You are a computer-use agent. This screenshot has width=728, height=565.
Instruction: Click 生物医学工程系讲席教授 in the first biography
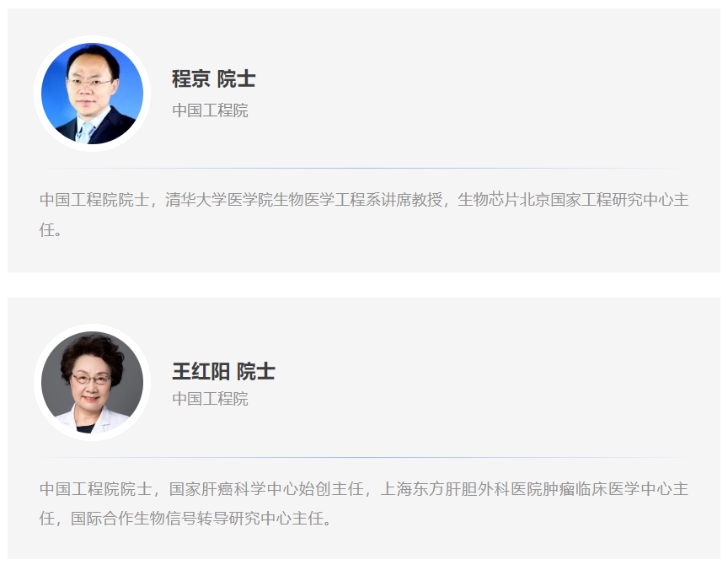(x=358, y=200)
